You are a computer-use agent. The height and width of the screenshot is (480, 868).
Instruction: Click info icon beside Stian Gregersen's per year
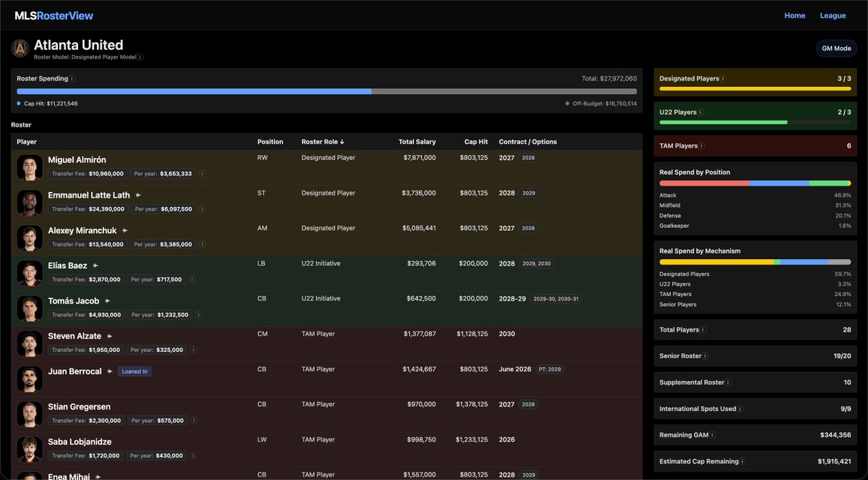point(193,421)
